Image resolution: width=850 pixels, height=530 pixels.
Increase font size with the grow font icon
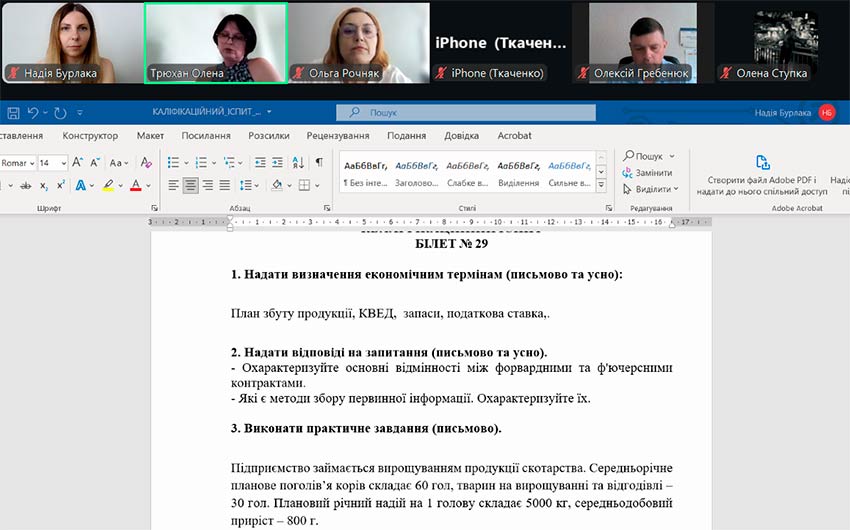click(x=78, y=162)
